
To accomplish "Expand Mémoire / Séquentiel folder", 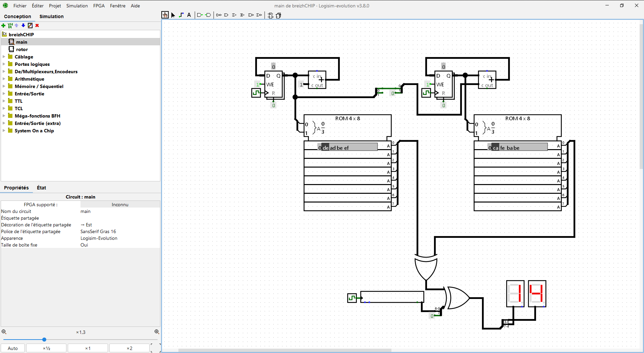I will click(4, 86).
